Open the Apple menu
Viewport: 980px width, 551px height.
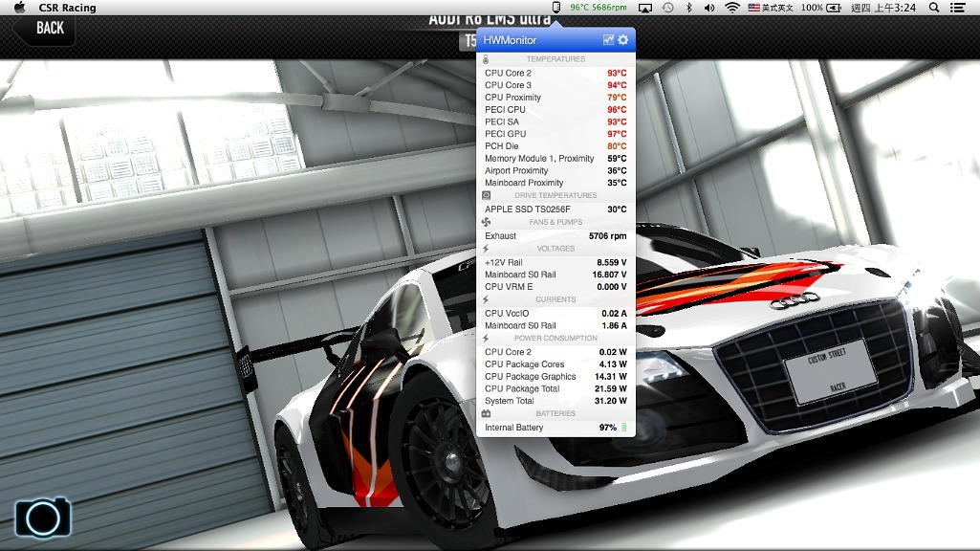pyautogui.click(x=18, y=8)
